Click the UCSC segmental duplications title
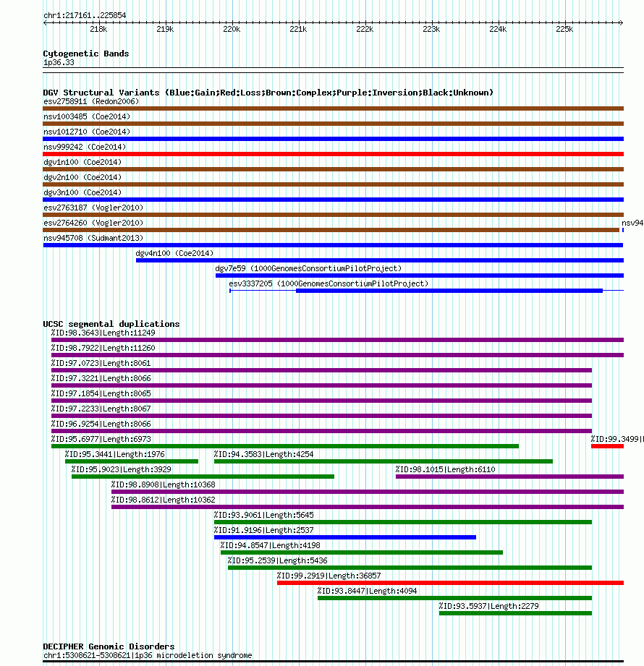 click(111, 324)
